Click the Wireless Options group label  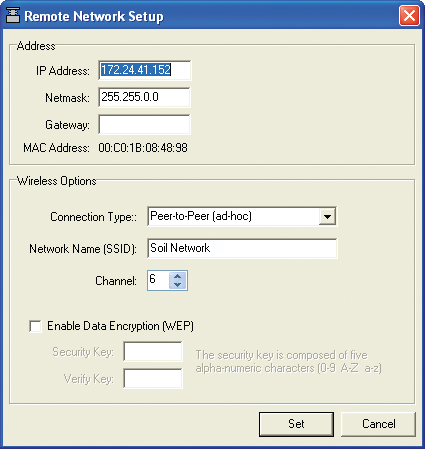coord(57,181)
